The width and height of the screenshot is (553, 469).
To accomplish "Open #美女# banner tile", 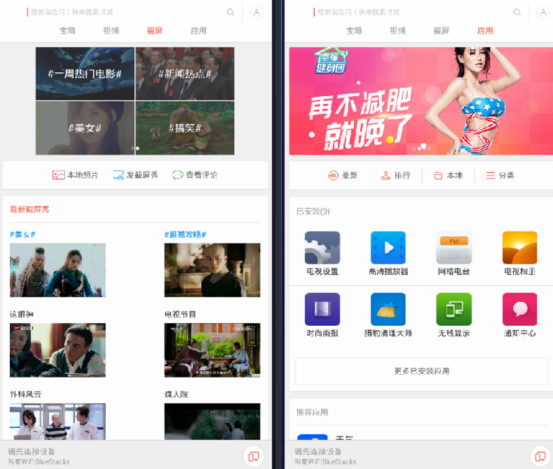I will pos(85,128).
